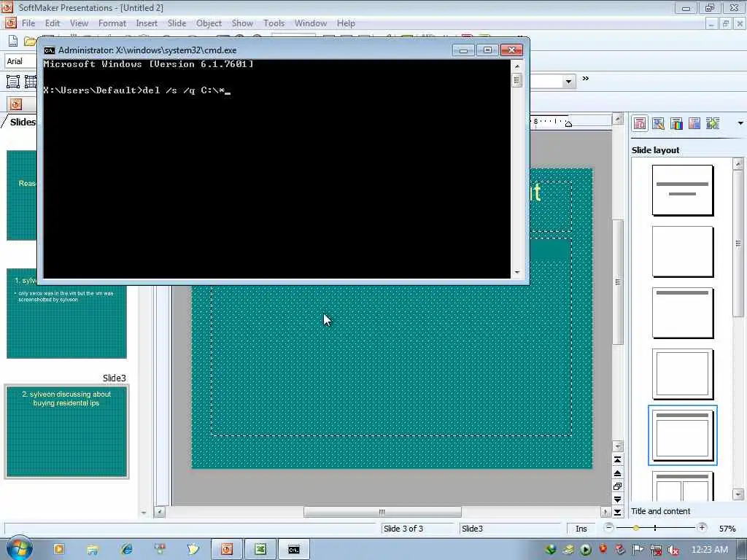Open the Windows Start button
747x560 pixels.
pos(20,549)
